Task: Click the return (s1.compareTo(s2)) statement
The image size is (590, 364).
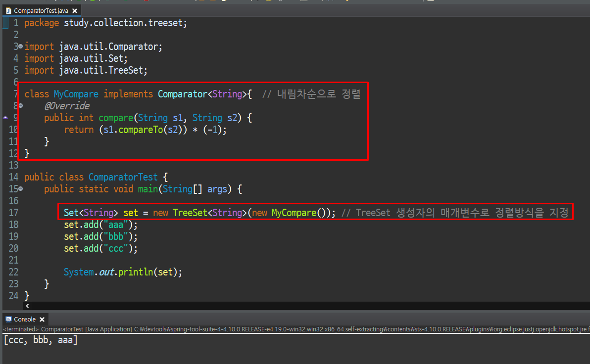Action: click(x=145, y=130)
